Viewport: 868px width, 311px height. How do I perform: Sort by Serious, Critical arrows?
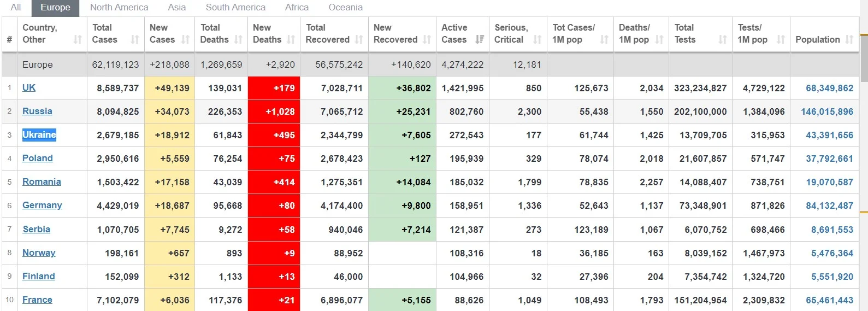pos(538,39)
